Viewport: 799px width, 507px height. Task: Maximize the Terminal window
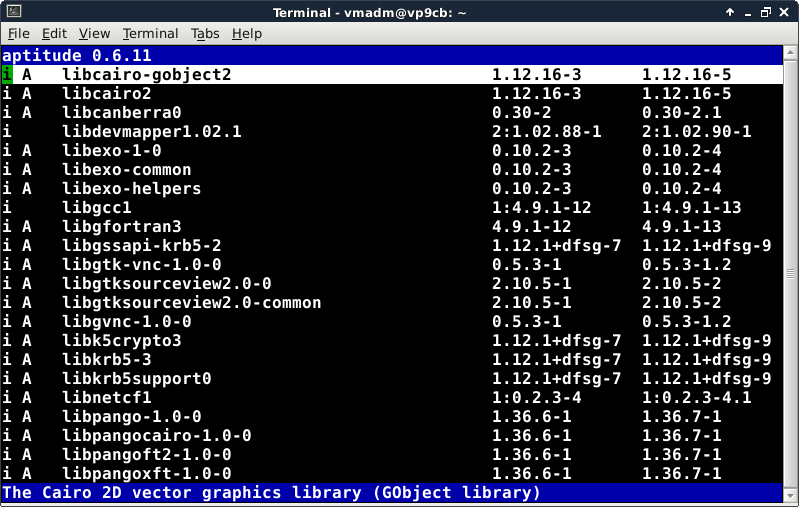(x=766, y=12)
